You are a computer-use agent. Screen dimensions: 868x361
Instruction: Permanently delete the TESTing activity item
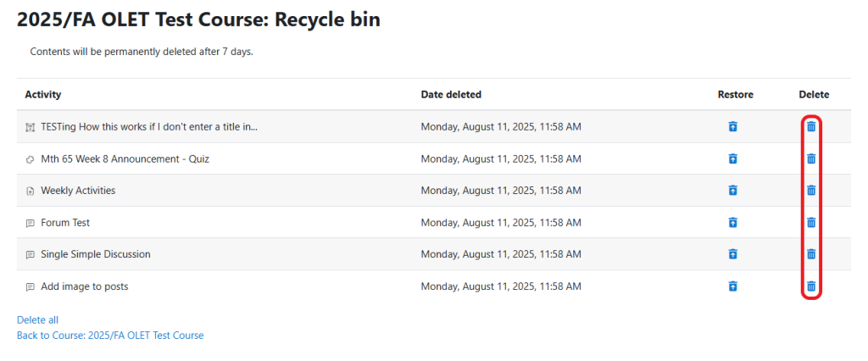811,127
